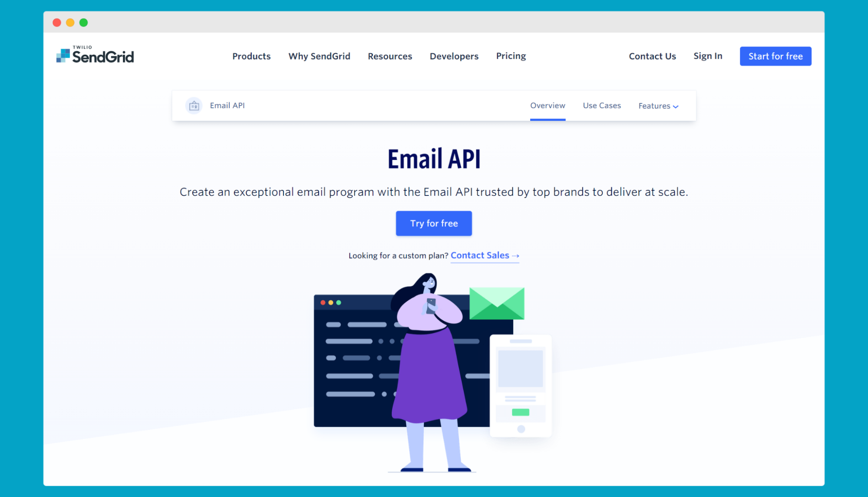This screenshot has height=497, width=868.
Task: Click the Sign In link
Action: (x=708, y=56)
